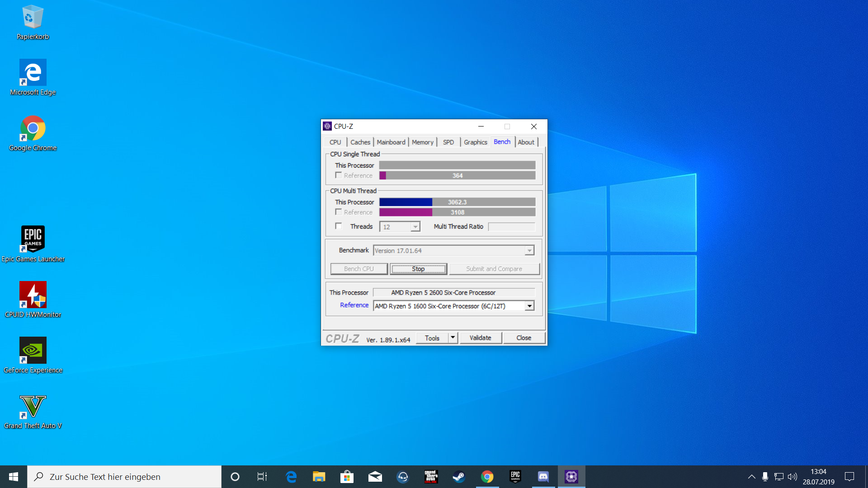Launch GeForce Experience from desktop

[x=33, y=350]
